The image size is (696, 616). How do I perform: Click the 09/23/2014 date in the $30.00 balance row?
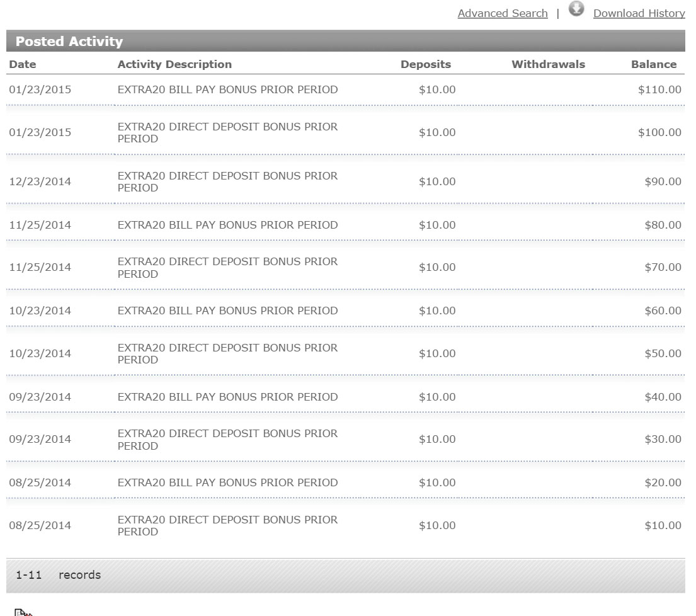pos(40,439)
